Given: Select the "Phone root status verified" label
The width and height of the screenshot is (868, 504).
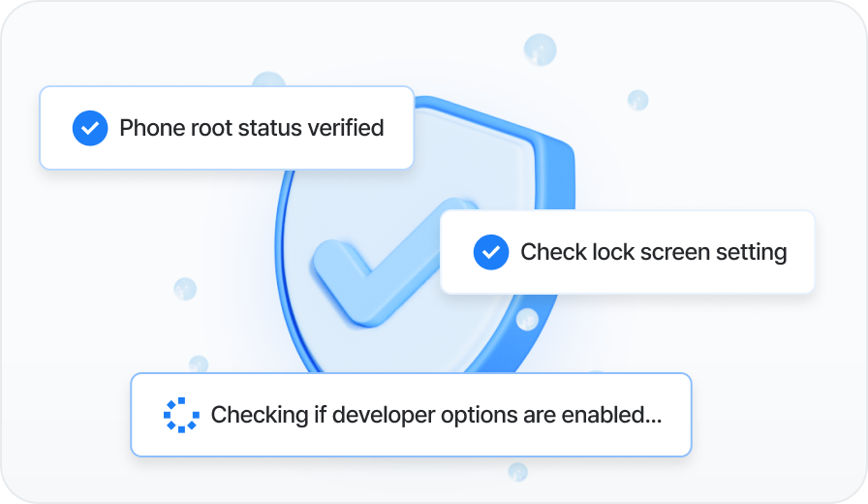Looking at the screenshot, I should coord(251,128).
